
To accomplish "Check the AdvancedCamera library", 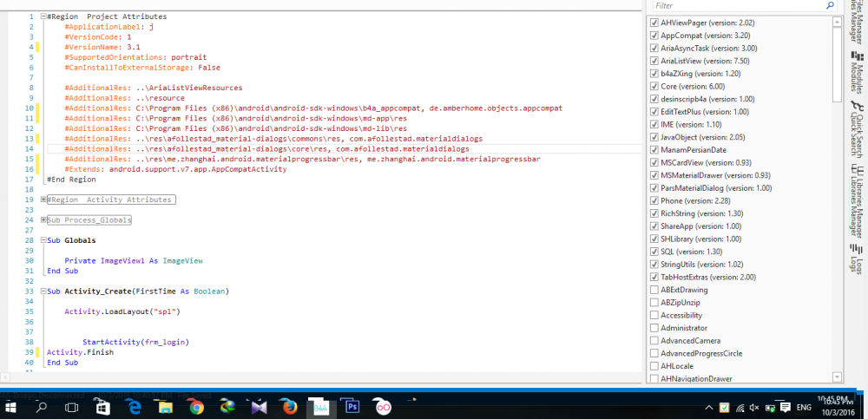I will coord(654,340).
